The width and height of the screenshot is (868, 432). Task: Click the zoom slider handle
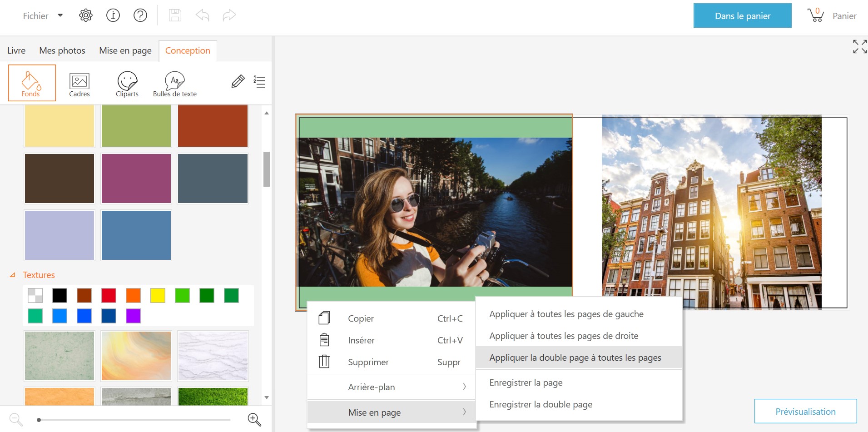(39, 420)
